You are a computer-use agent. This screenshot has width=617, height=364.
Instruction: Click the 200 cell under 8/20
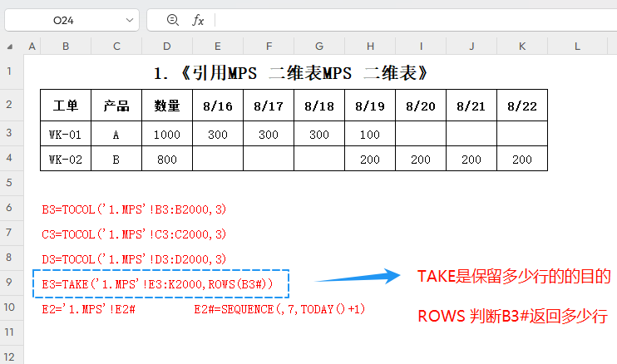[x=421, y=159]
